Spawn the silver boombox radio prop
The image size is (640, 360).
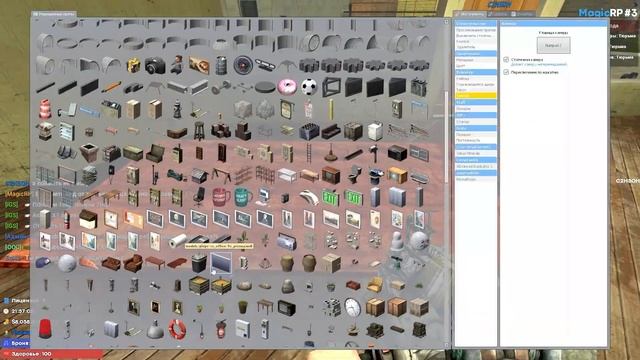287,241
